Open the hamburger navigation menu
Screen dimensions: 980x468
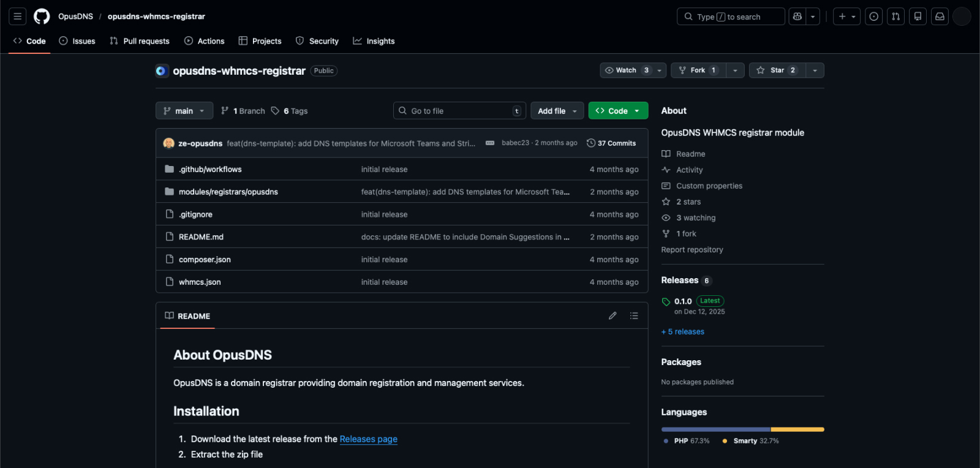pyautogui.click(x=17, y=17)
